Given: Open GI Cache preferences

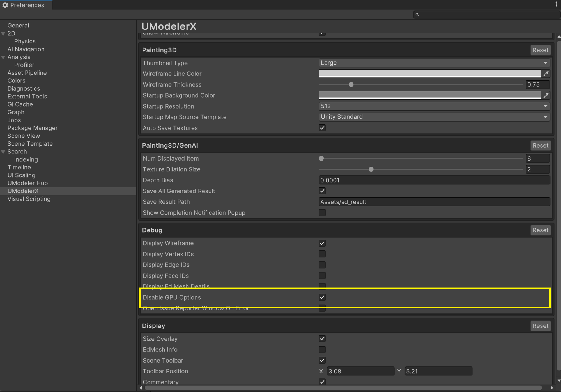Looking at the screenshot, I should pyautogui.click(x=20, y=104).
